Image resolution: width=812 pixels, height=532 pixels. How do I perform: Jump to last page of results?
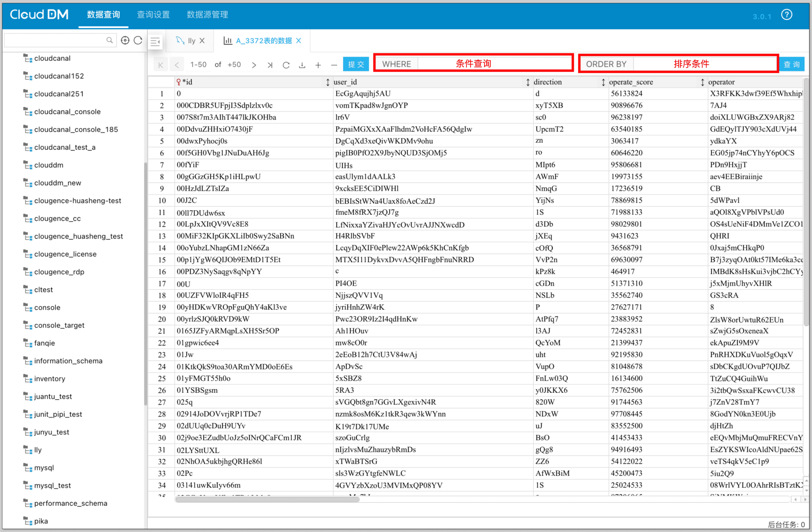(270, 65)
